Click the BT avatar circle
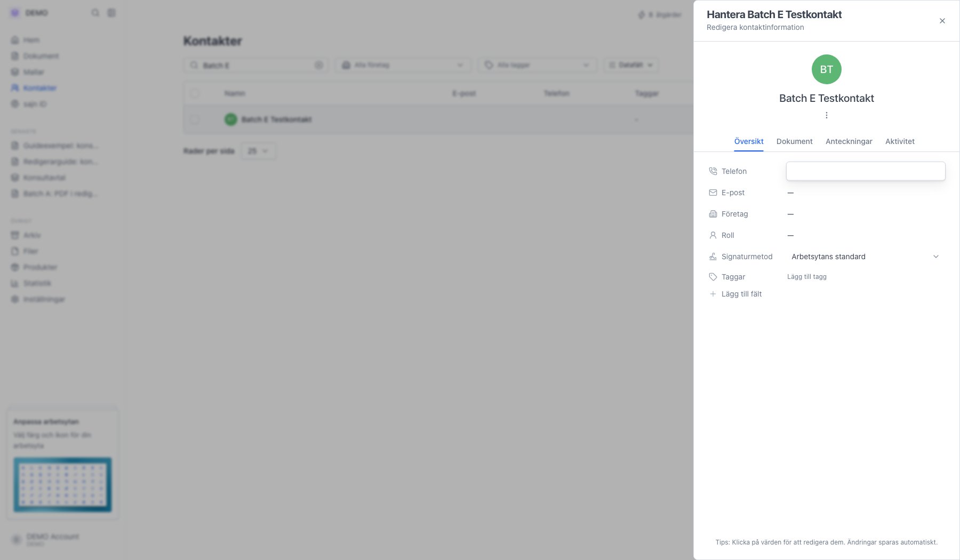 (x=826, y=69)
